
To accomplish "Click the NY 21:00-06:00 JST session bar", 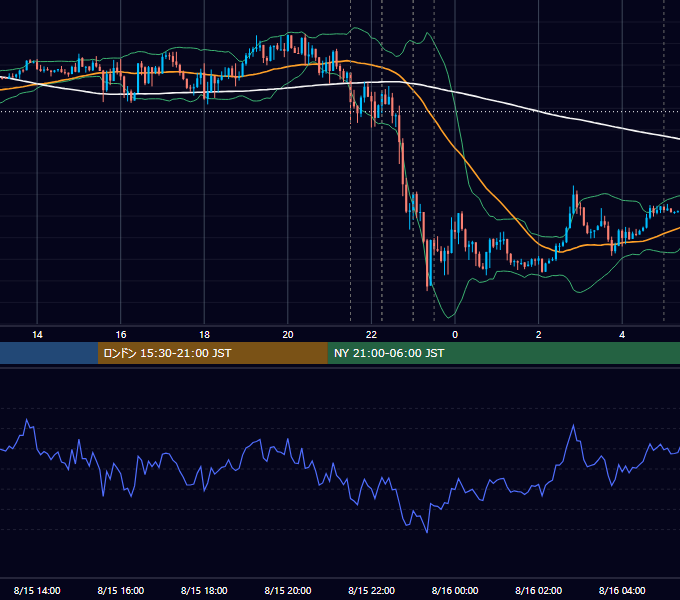I will [x=503, y=353].
